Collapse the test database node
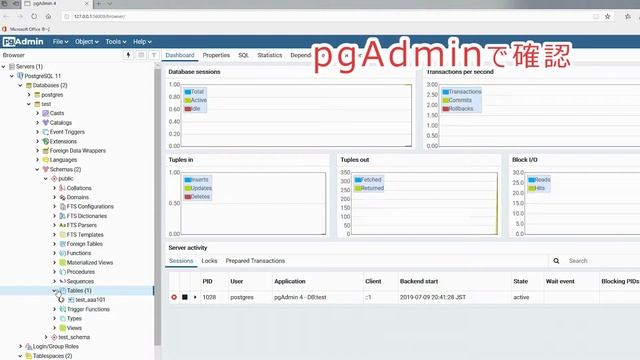This screenshot has width=640, height=360. 29,104
